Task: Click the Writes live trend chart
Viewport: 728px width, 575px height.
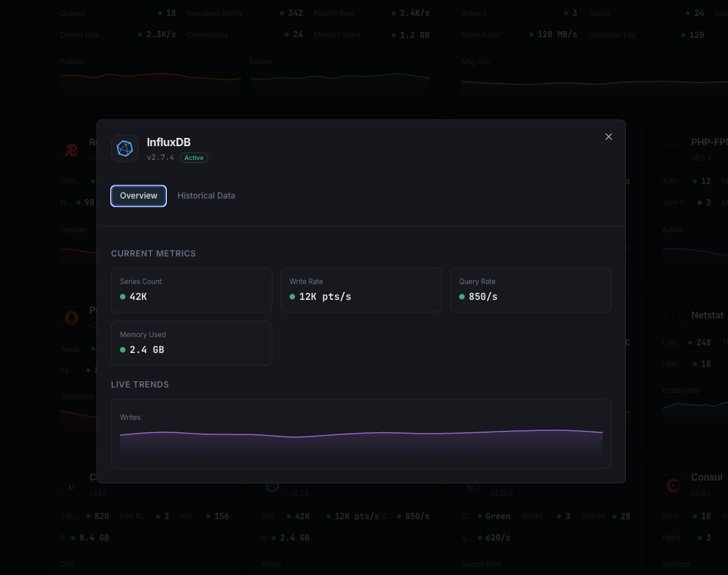Action: 361,434
